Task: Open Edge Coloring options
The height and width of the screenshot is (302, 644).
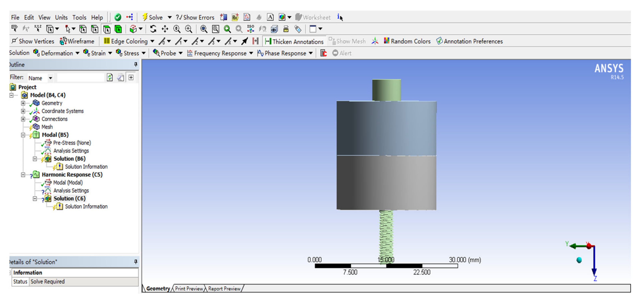Action: point(129,41)
